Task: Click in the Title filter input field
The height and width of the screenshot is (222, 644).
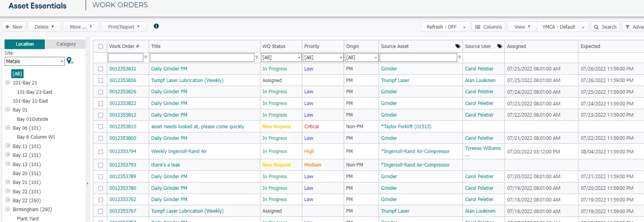Action: (202, 58)
